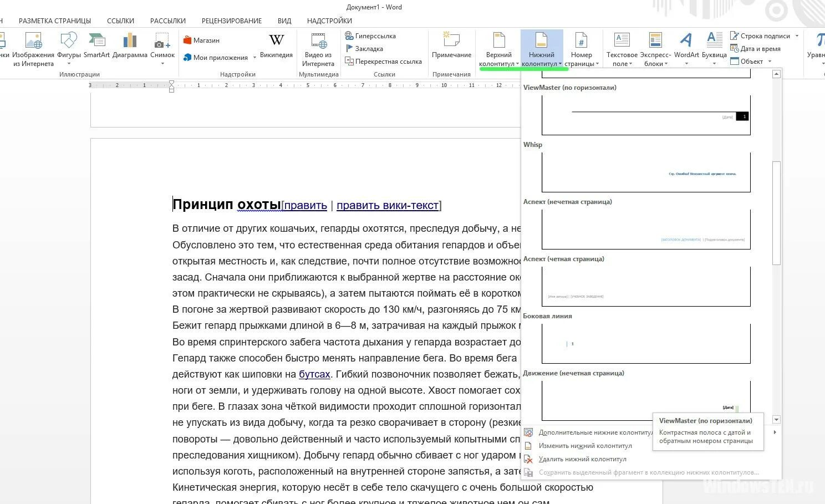
Task: Open Мои приложения apps
Action: tap(216, 58)
